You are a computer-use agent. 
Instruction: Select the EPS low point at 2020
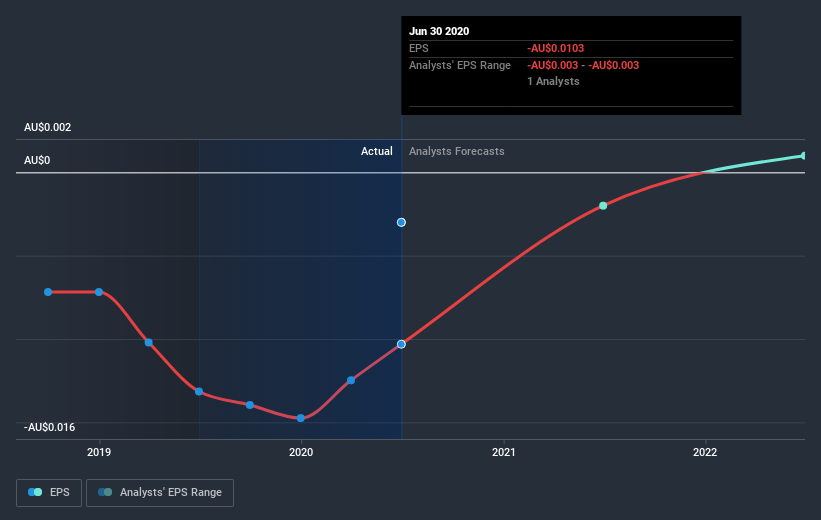(301, 418)
